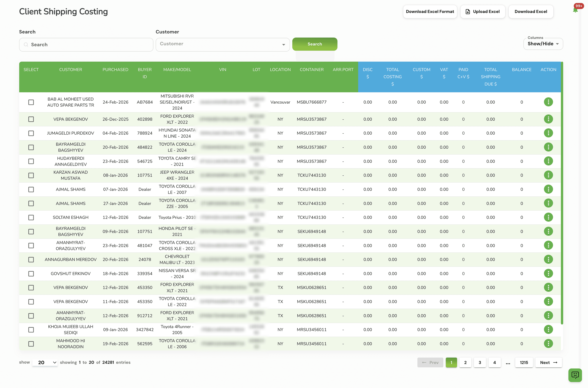Open action menu for MAHMOOD HJ NOORADDIN row
The width and height of the screenshot is (588, 388).
coord(548,343)
